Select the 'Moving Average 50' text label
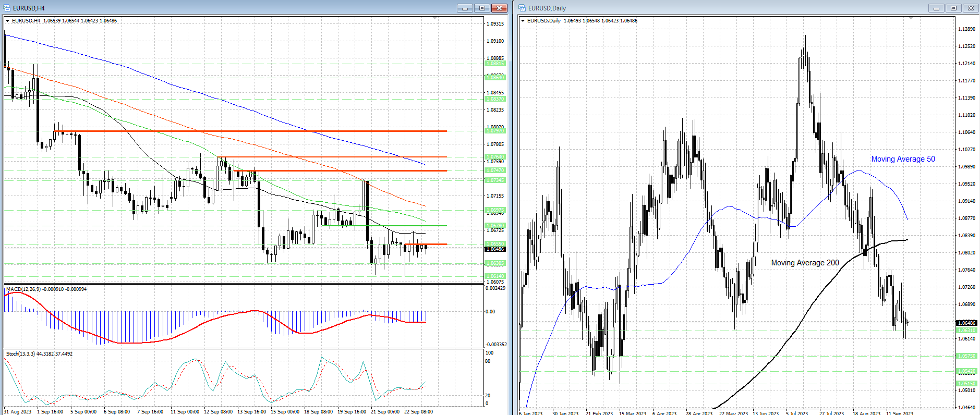This screenshot has width=980, height=415. 903,159
